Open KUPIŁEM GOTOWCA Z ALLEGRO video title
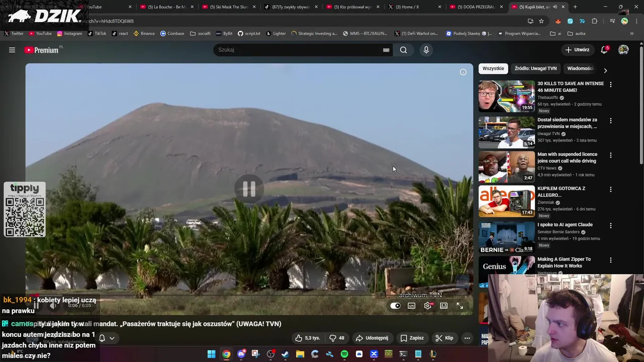 (561, 192)
